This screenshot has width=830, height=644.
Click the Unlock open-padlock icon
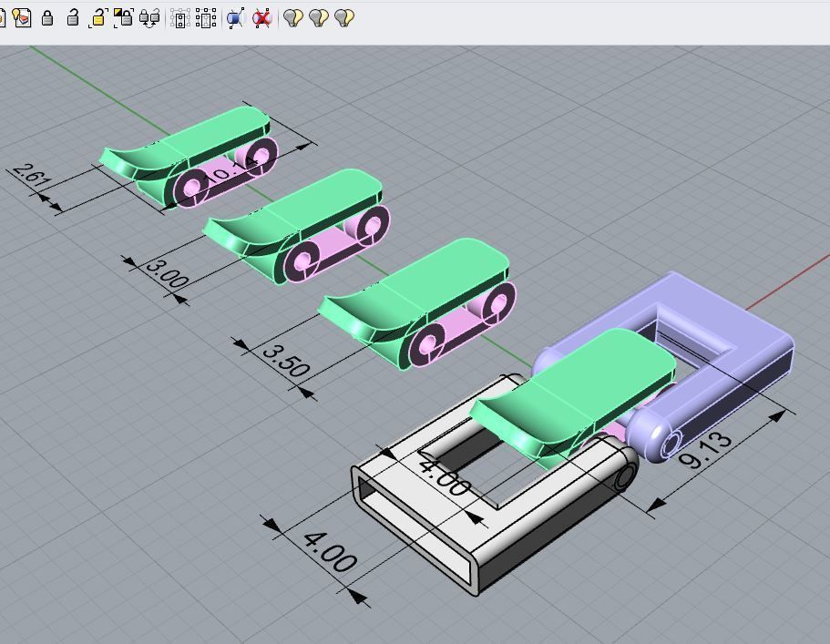pyautogui.click(x=73, y=17)
